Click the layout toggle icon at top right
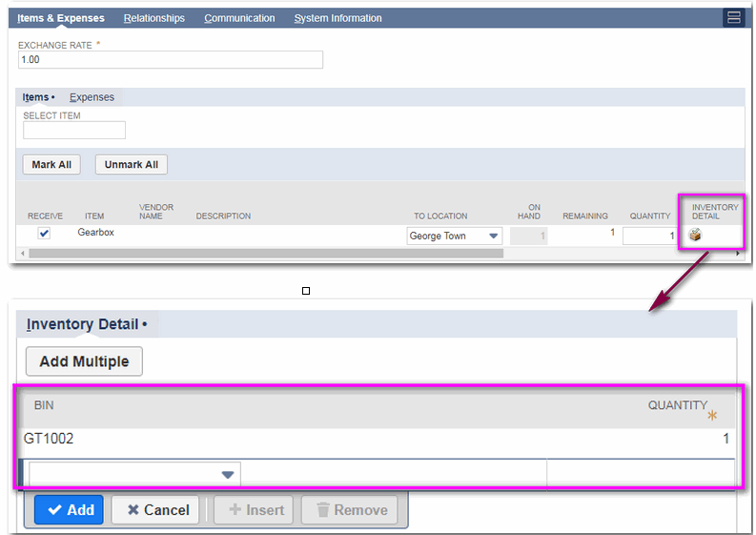756x535 pixels. (x=732, y=18)
